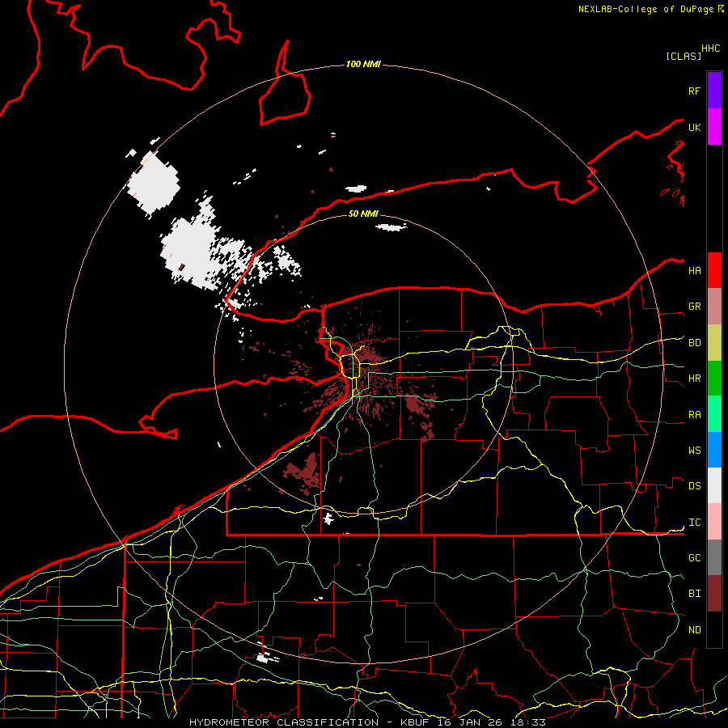The width and height of the screenshot is (728, 728).
Task: Click the GC legend label
Action: pyautogui.click(x=694, y=558)
